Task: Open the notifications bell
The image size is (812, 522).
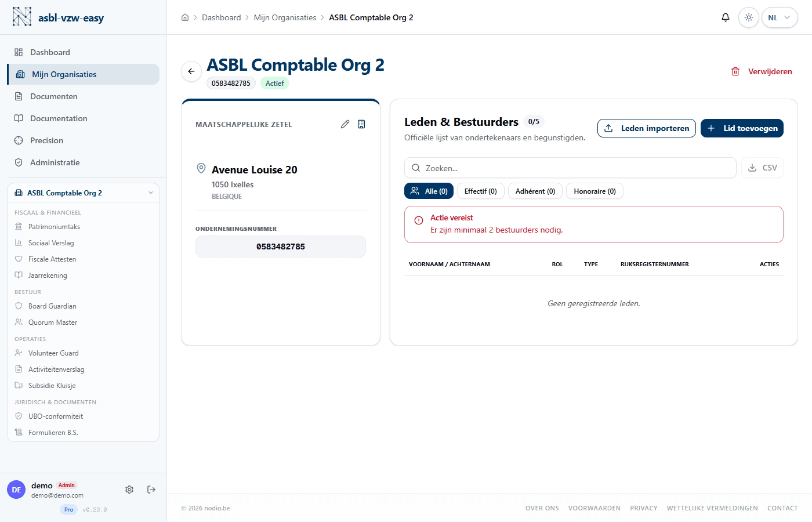Action: click(x=725, y=17)
